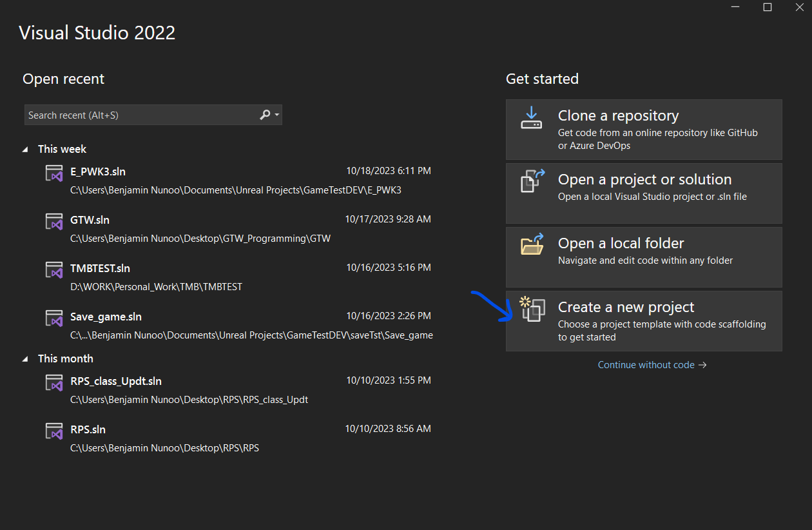The width and height of the screenshot is (812, 530).
Task: Click the D:\WORK\Personal_Work\TMB\TMBTEST path
Action: coord(156,287)
